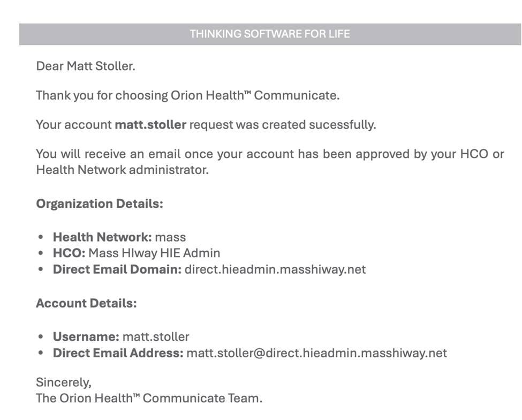Click the "Sincerely," closing line

tap(64, 382)
